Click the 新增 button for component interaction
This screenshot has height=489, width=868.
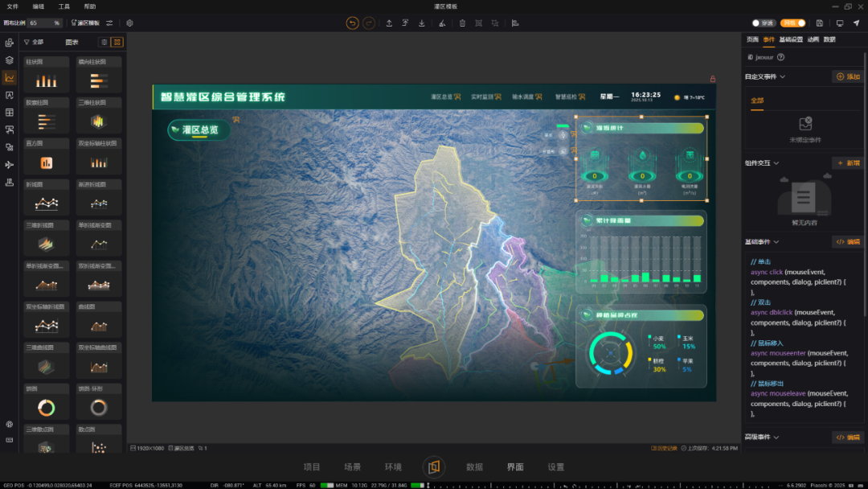(x=848, y=162)
